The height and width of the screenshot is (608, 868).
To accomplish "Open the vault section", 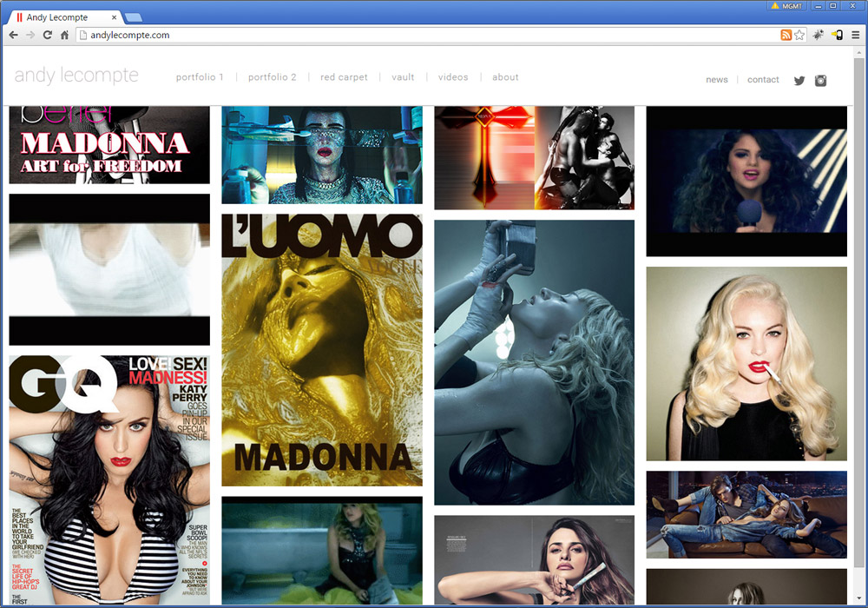I will point(403,77).
